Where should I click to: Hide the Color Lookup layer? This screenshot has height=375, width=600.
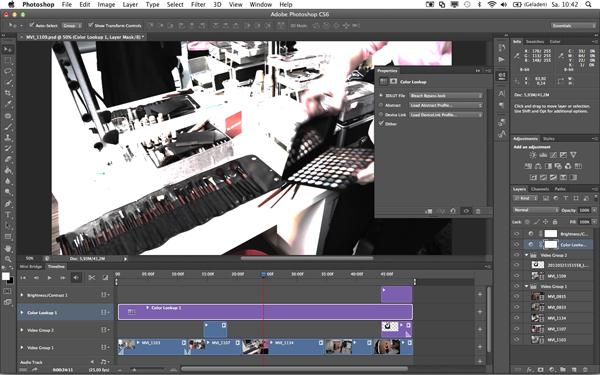pyautogui.click(x=517, y=245)
